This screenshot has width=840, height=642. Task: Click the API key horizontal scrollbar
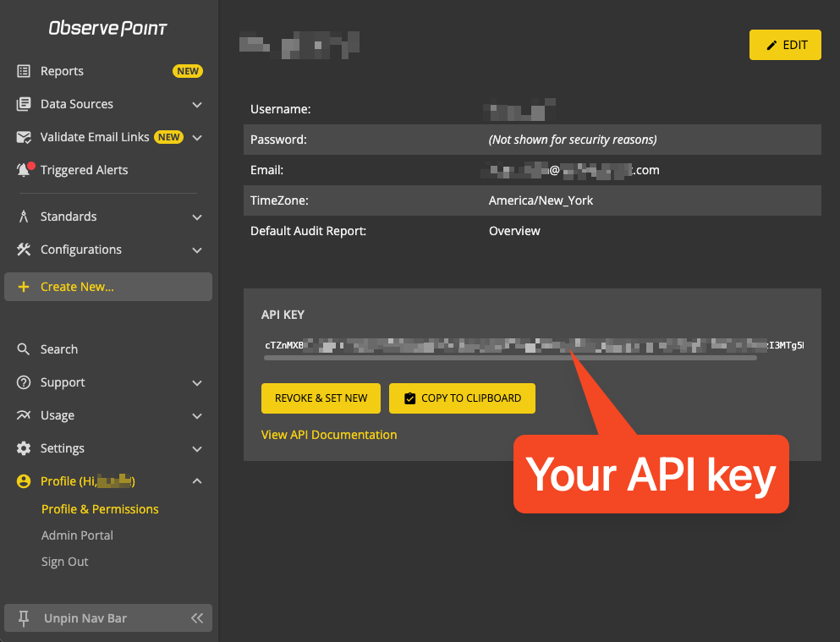(510, 358)
